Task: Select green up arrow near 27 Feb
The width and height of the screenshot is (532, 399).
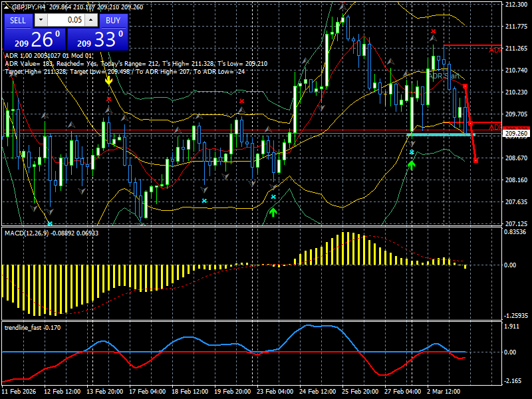Action: tap(412, 165)
